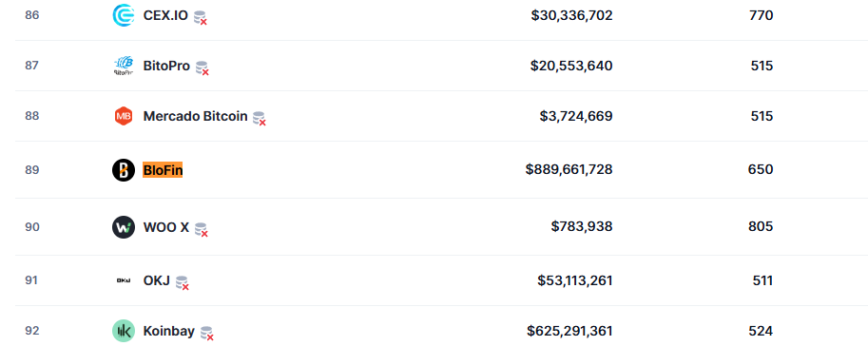Image resolution: width=868 pixels, height=346 pixels.
Task: Click the BloFin exchange logo
Action: click(123, 170)
